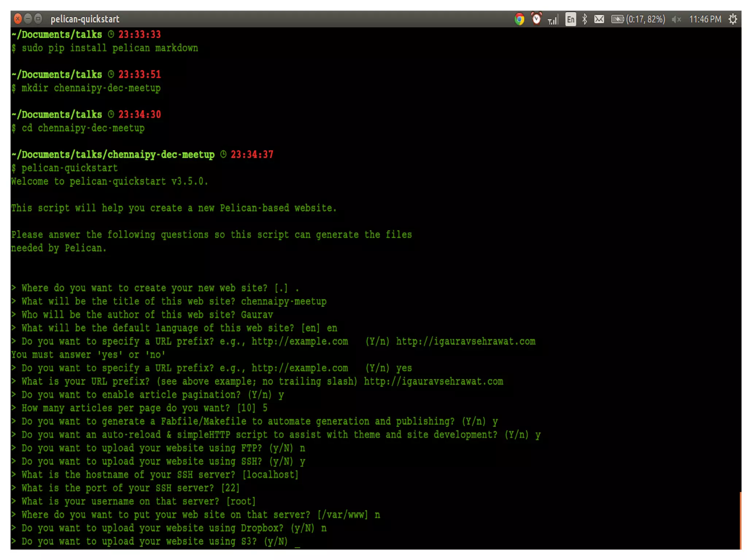Minimize the pelican-quickstart terminal window
Image resolution: width=747 pixels, height=560 pixels.
click(28, 19)
